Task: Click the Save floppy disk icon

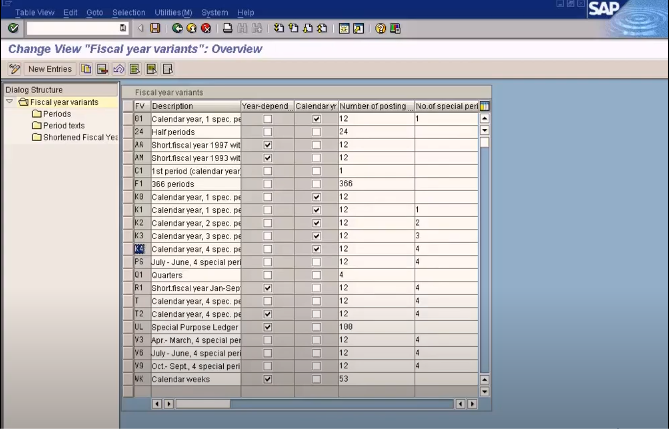Action: click(155, 28)
